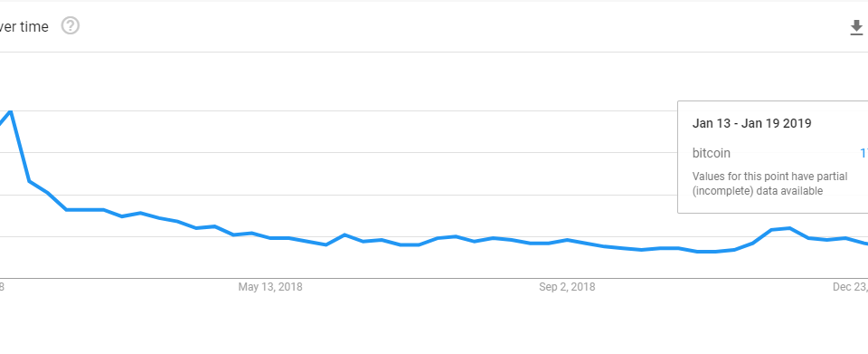This screenshot has width=868, height=354.
Task: Click the line's late-2018 bump peak
Action: point(790,227)
